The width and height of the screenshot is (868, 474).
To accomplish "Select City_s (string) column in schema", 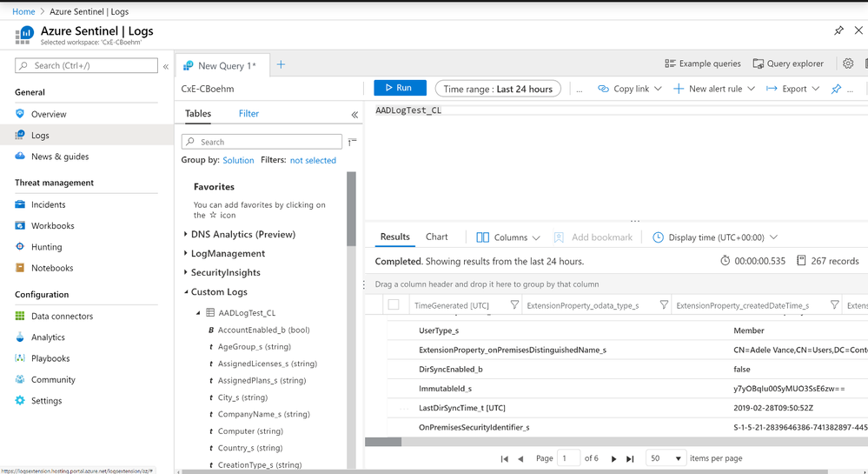I will pyautogui.click(x=242, y=397).
